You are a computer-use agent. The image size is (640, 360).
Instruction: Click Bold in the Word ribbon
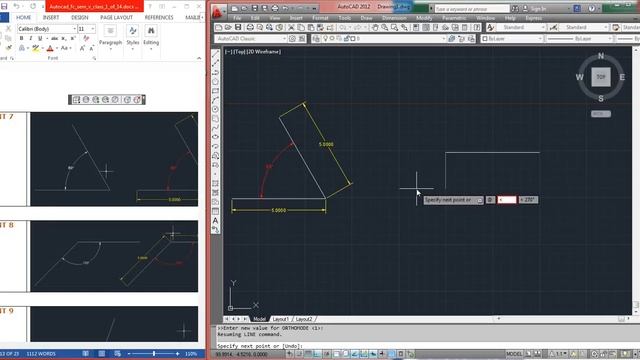point(21,38)
